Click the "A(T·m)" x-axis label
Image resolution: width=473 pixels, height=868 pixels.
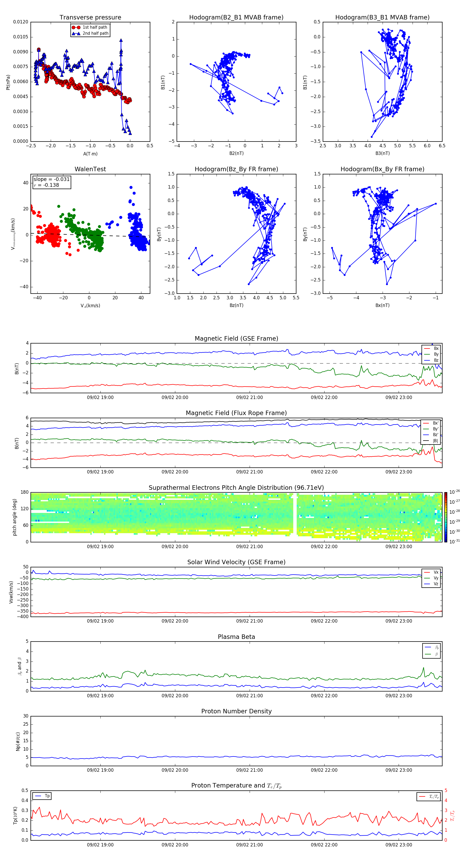(x=90, y=154)
